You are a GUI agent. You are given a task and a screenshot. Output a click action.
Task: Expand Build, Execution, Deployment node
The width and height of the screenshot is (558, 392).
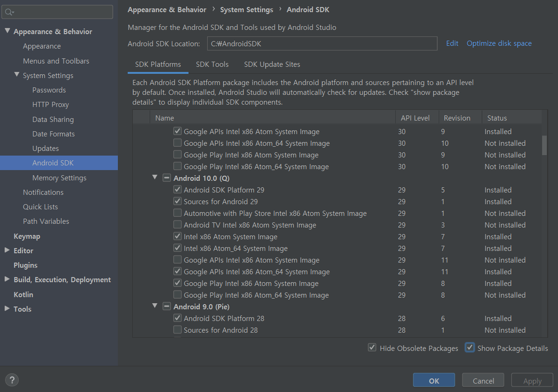pyautogui.click(x=7, y=279)
